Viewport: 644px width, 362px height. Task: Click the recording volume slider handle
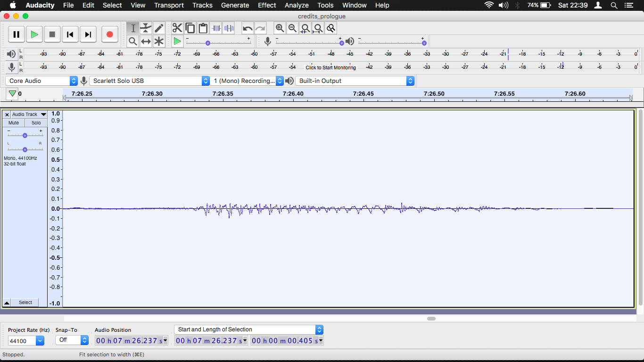341,43
